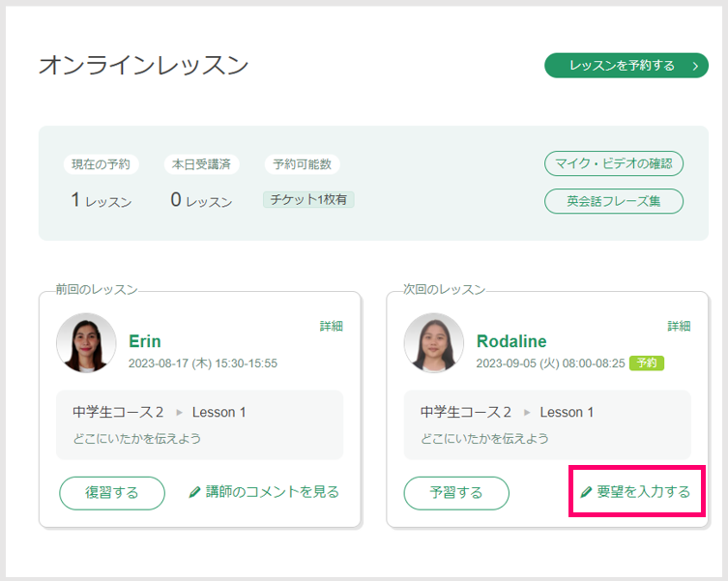Open 詳細 for Rodaline's lesson

coord(679,326)
